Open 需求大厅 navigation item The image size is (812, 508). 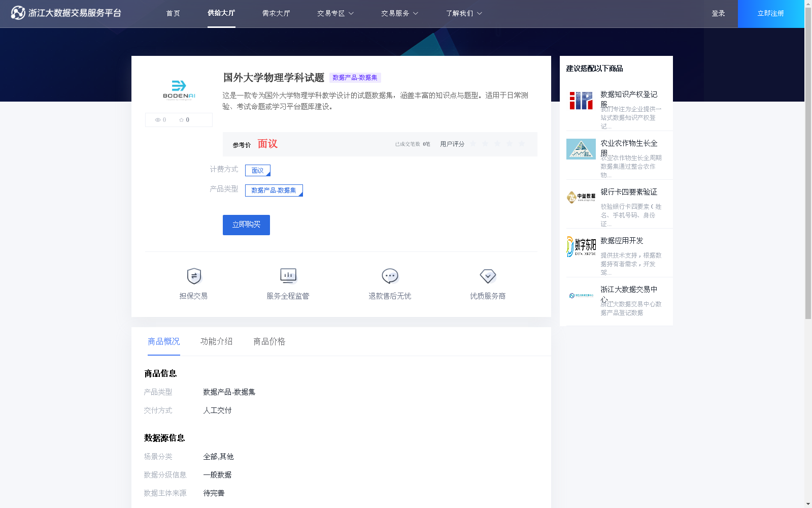coord(276,14)
